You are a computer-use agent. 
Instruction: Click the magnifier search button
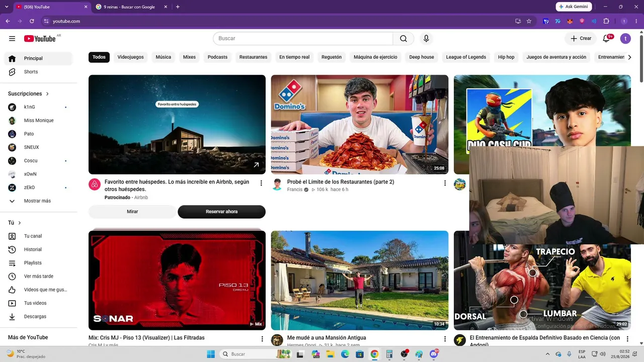click(404, 39)
